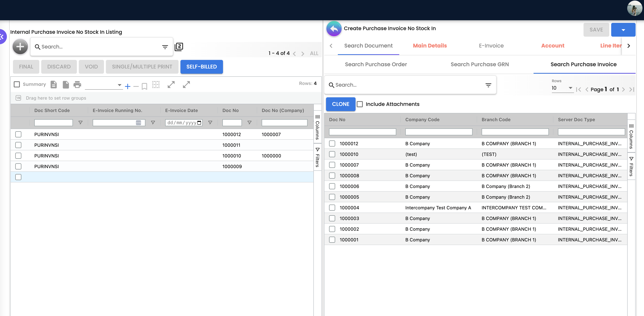This screenshot has height=316, width=644.
Task: Click the CLONE button
Action: click(x=341, y=104)
